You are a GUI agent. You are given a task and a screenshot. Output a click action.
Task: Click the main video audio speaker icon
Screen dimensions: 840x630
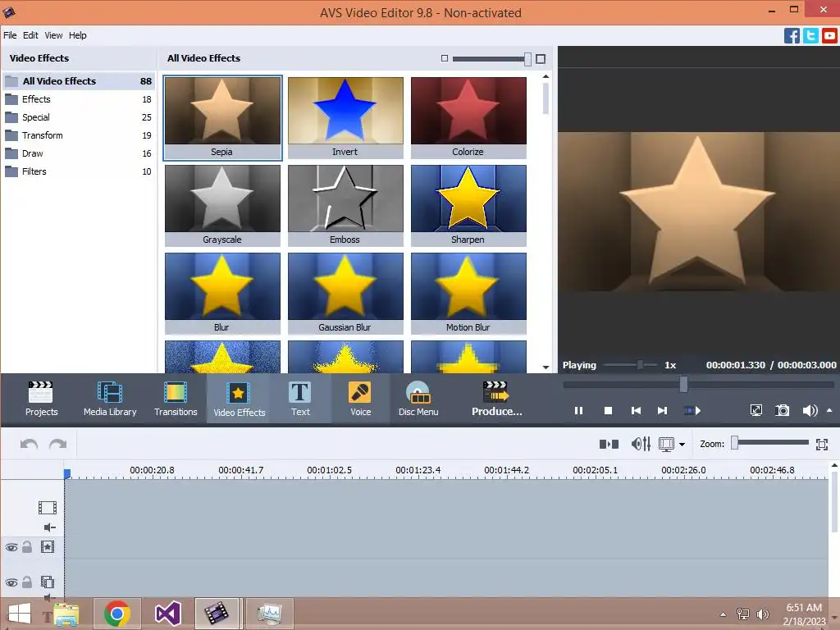[49, 527]
